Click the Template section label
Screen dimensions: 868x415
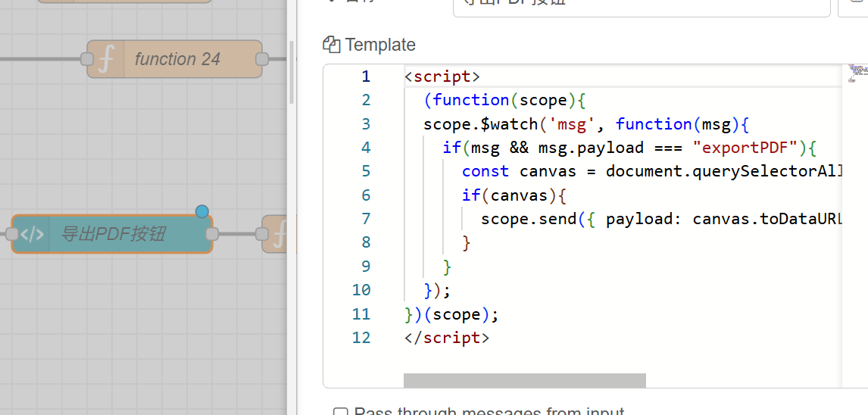pos(380,44)
